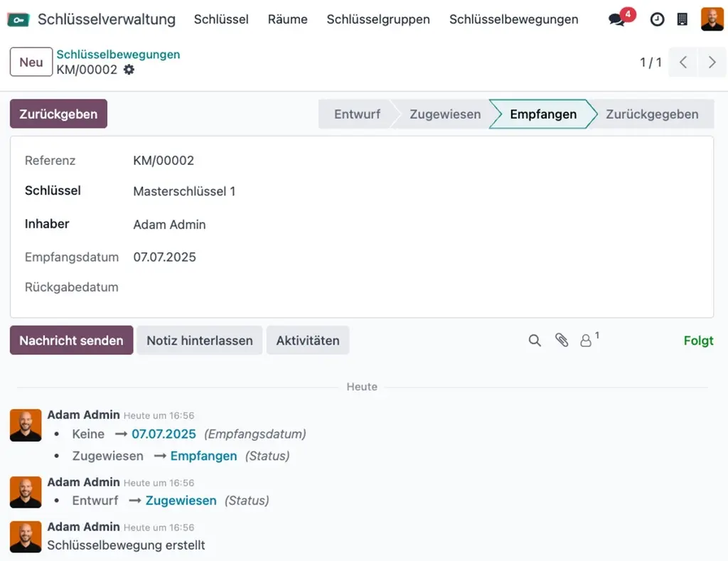Switch the stage back to Zugewiesen
Viewport: 728px width, 561px height.
pos(444,114)
